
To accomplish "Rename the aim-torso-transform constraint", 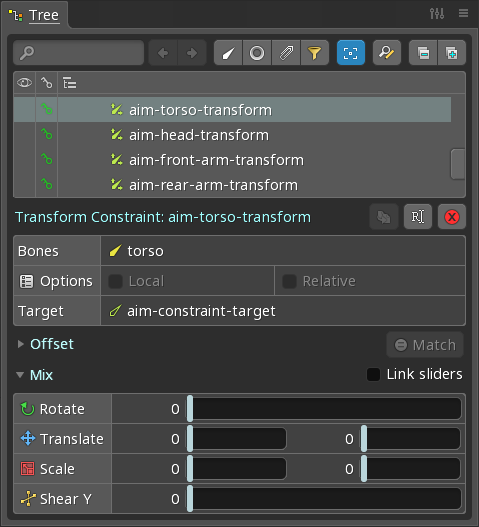I will coord(418,217).
